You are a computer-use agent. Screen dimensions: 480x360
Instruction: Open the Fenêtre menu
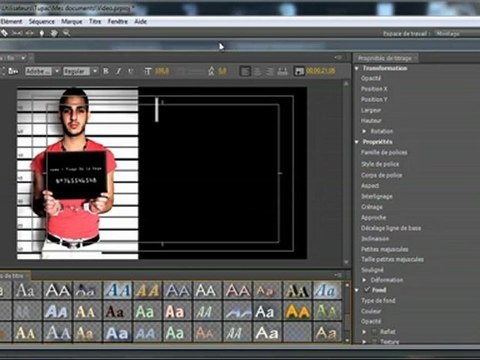tap(117, 21)
